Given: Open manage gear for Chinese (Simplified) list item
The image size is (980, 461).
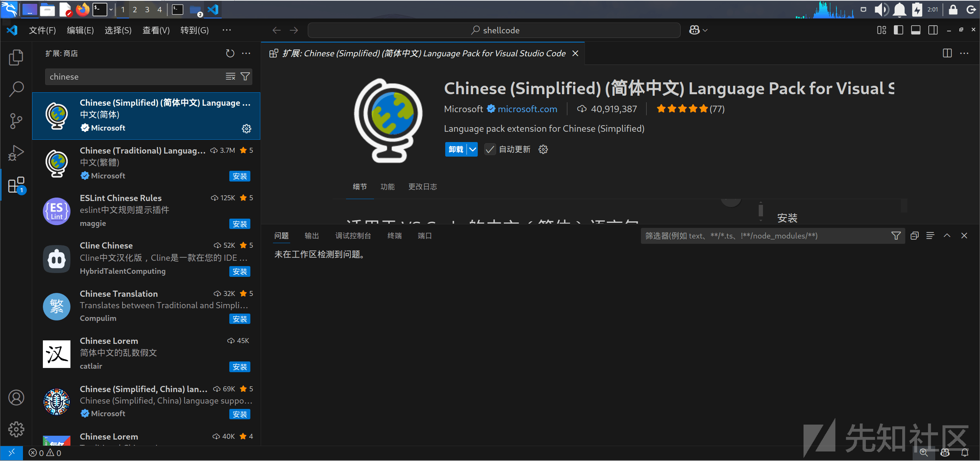Looking at the screenshot, I should pos(247,129).
